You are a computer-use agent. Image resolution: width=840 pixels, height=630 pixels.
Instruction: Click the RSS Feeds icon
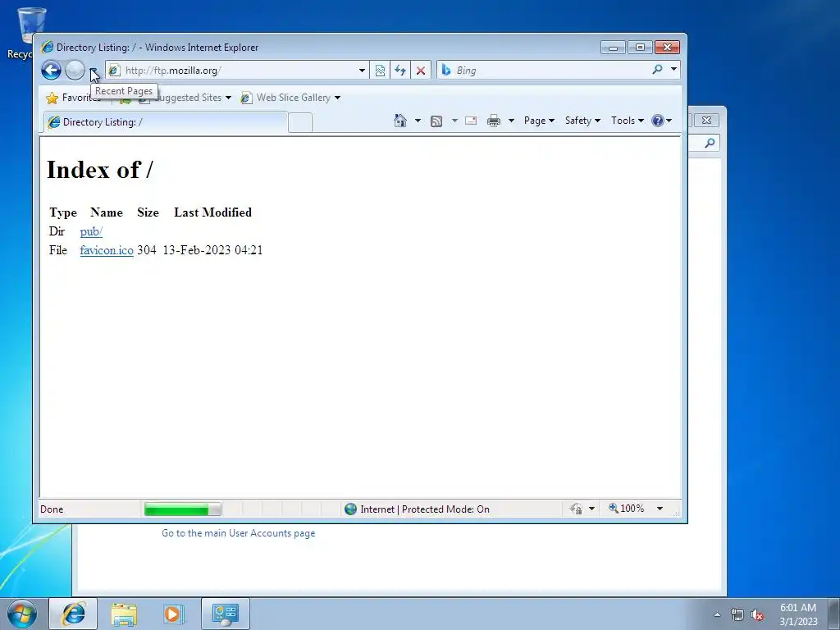[x=436, y=121]
